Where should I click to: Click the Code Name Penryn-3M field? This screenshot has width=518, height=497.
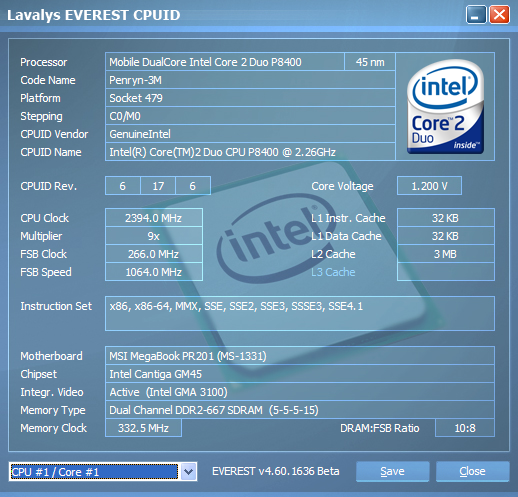[250, 80]
